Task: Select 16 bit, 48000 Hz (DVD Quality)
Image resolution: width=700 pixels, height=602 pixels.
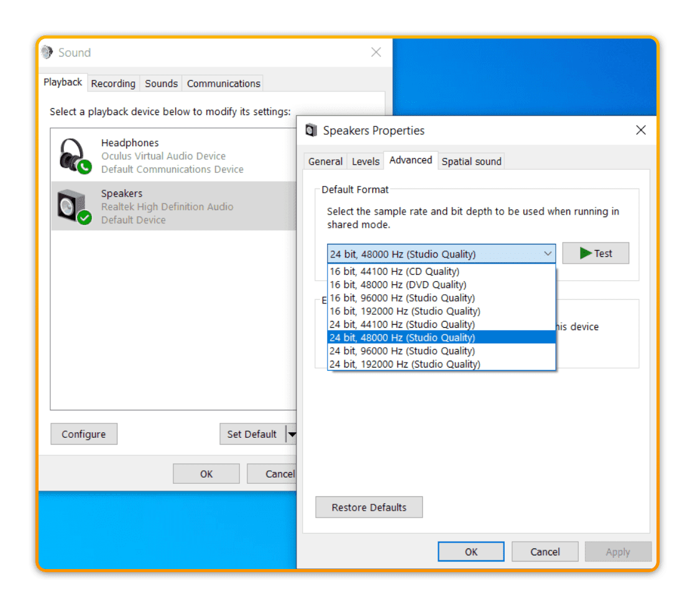Action: 397,284
